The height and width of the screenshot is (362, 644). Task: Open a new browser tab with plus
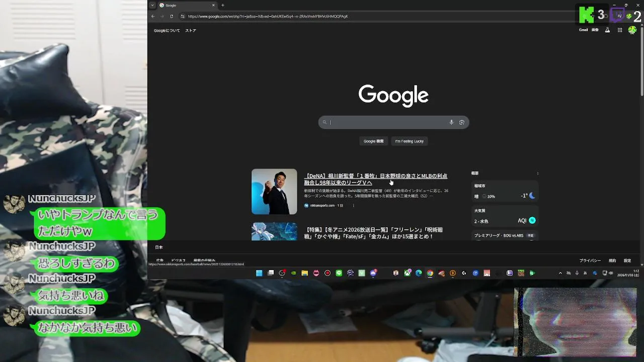click(x=222, y=6)
